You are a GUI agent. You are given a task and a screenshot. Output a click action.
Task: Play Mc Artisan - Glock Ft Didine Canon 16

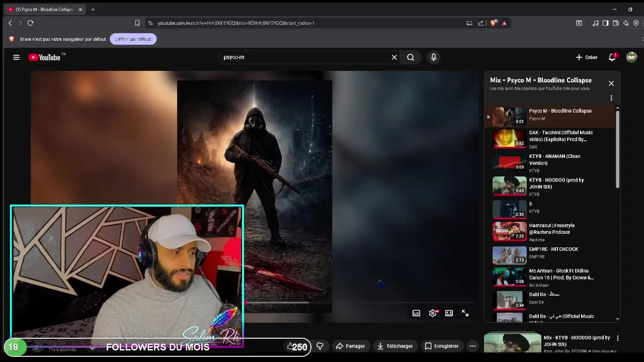pos(551,278)
